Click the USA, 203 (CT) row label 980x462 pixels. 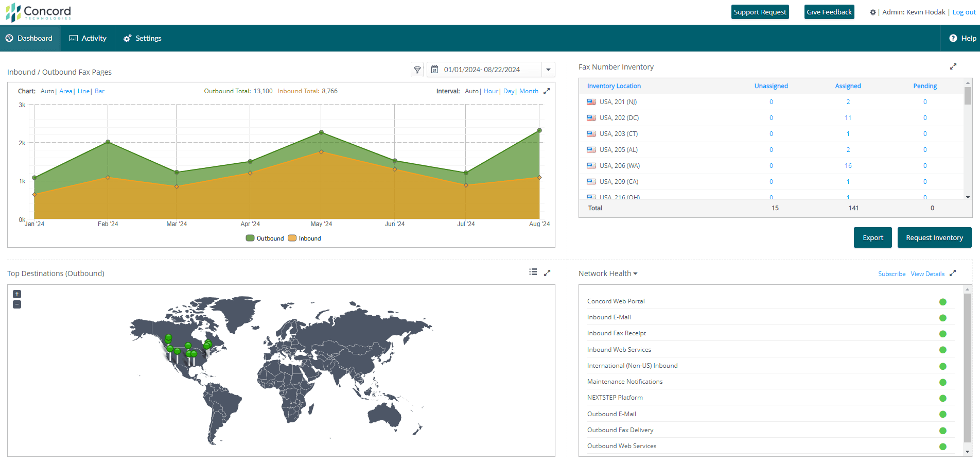coord(619,134)
